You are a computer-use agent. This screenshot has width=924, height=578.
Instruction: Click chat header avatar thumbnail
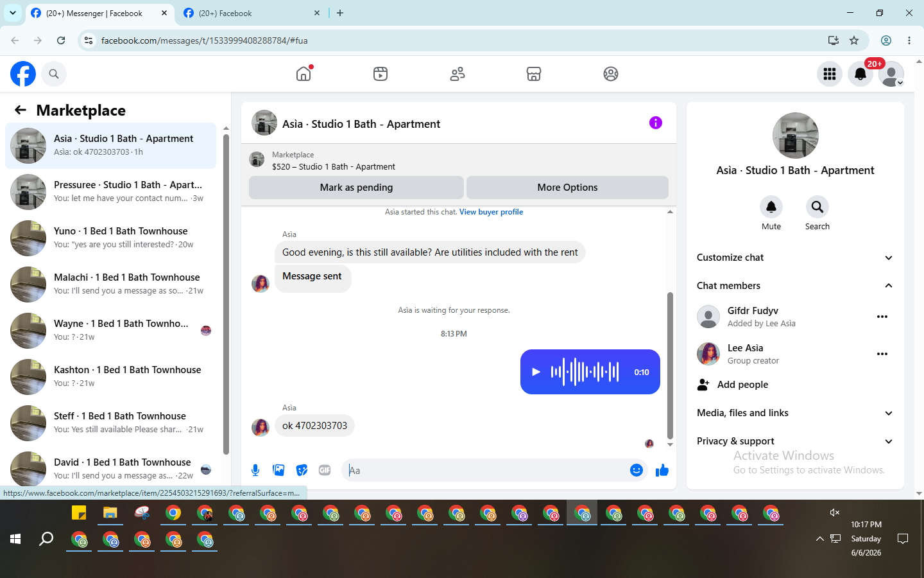click(x=264, y=123)
